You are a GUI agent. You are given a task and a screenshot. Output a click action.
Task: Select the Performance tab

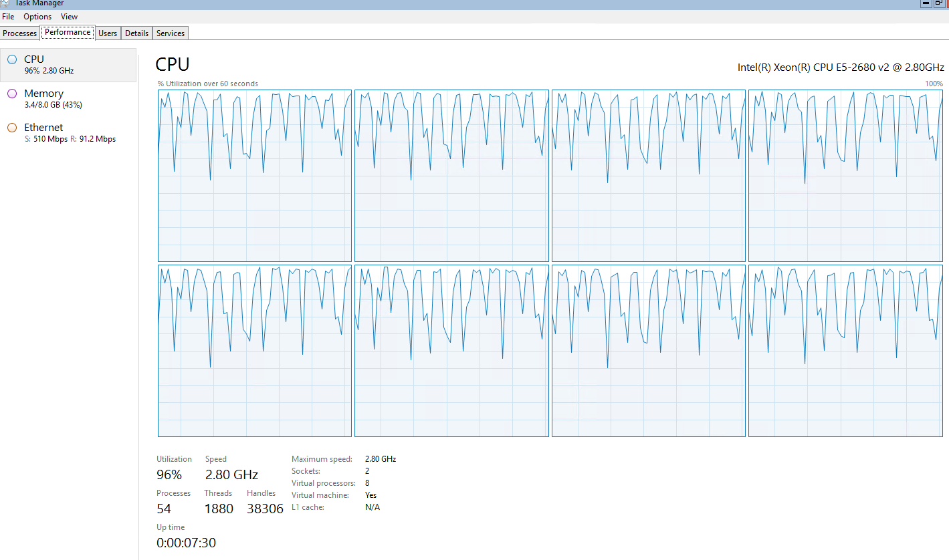pyautogui.click(x=68, y=33)
